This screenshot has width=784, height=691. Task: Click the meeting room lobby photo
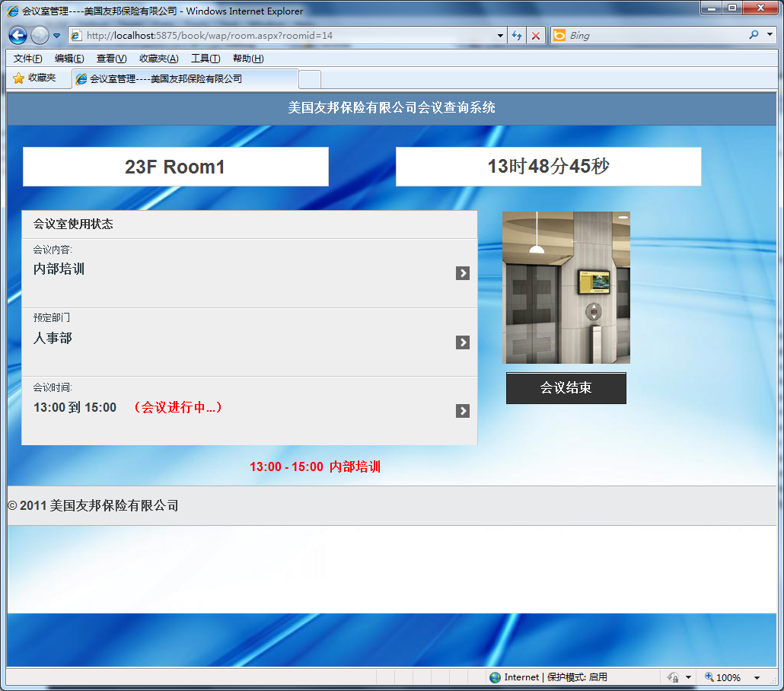[x=566, y=288]
